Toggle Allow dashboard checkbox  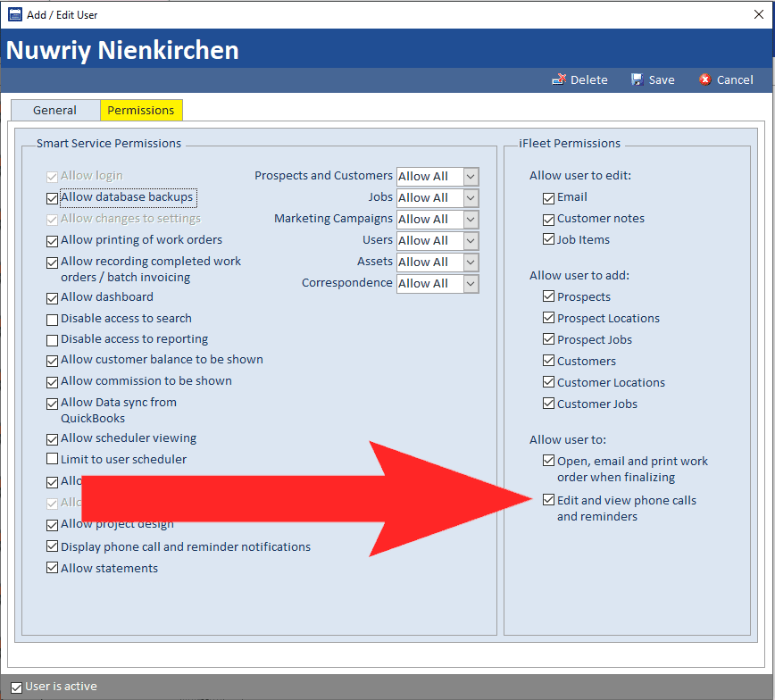pos(52,298)
